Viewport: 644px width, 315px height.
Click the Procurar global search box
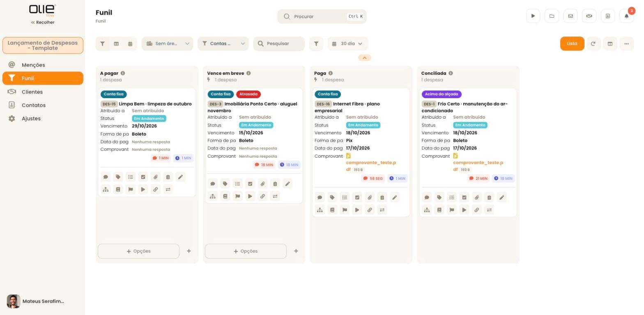322,16
